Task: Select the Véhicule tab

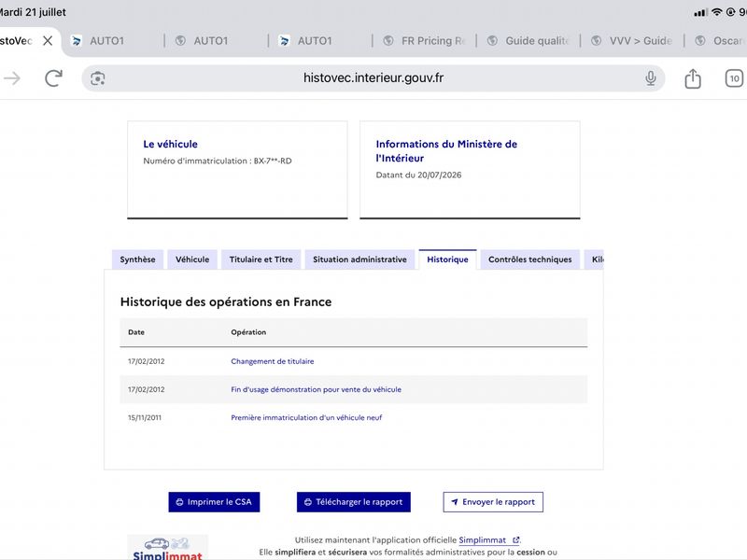Action: click(x=192, y=259)
